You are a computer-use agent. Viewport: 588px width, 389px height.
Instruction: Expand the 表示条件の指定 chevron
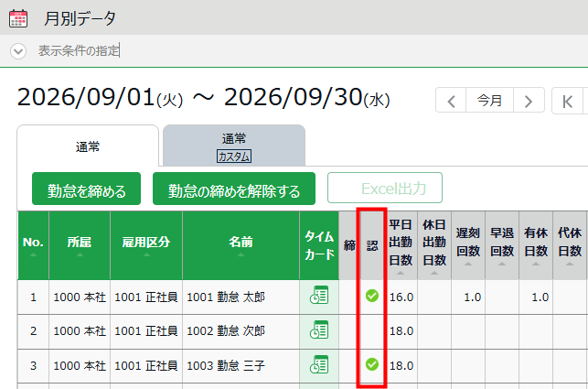(x=18, y=51)
